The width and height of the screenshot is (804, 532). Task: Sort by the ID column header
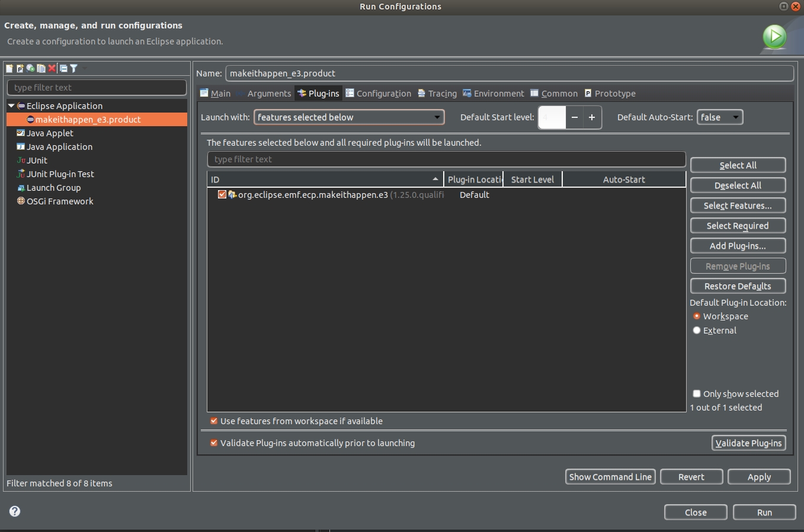(x=325, y=180)
